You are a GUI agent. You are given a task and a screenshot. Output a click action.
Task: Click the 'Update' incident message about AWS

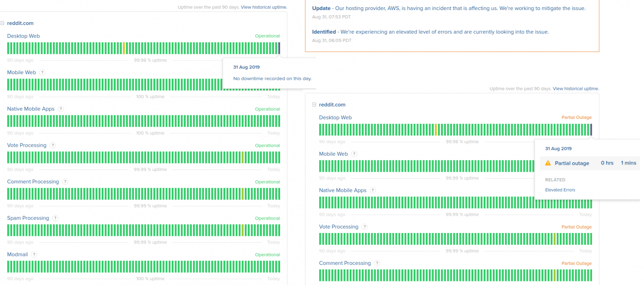click(449, 8)
